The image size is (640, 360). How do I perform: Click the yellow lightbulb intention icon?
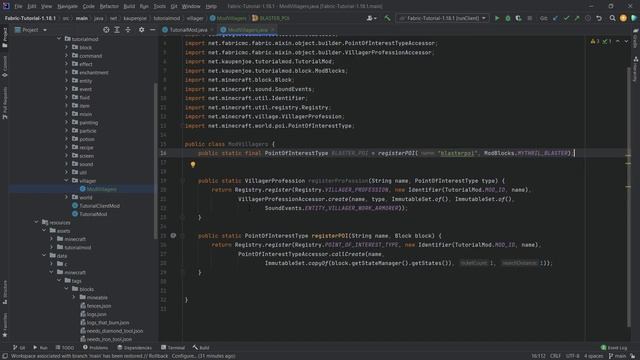(193, 164)
